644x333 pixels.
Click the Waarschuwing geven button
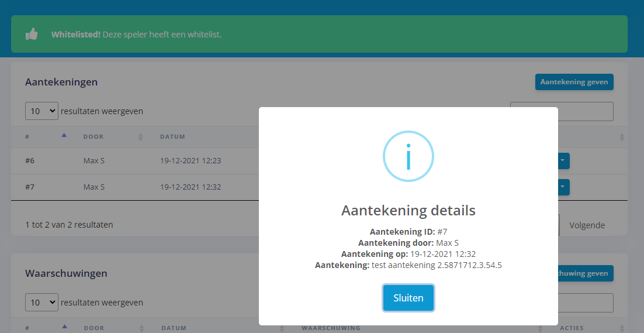(x=584, y=273)
